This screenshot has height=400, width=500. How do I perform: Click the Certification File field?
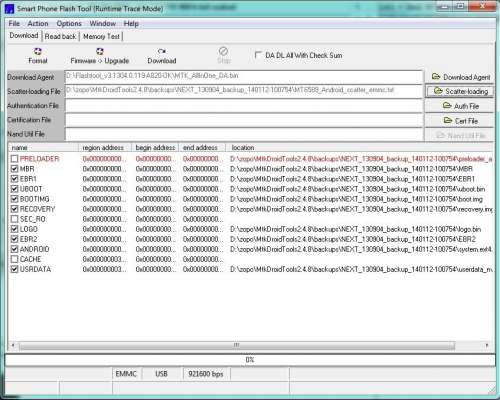pos(244,120)
